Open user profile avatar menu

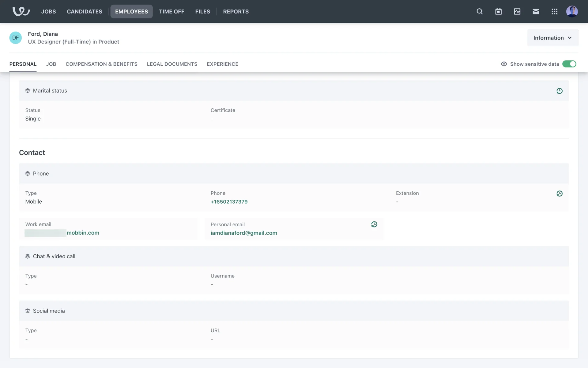point(572,11)
